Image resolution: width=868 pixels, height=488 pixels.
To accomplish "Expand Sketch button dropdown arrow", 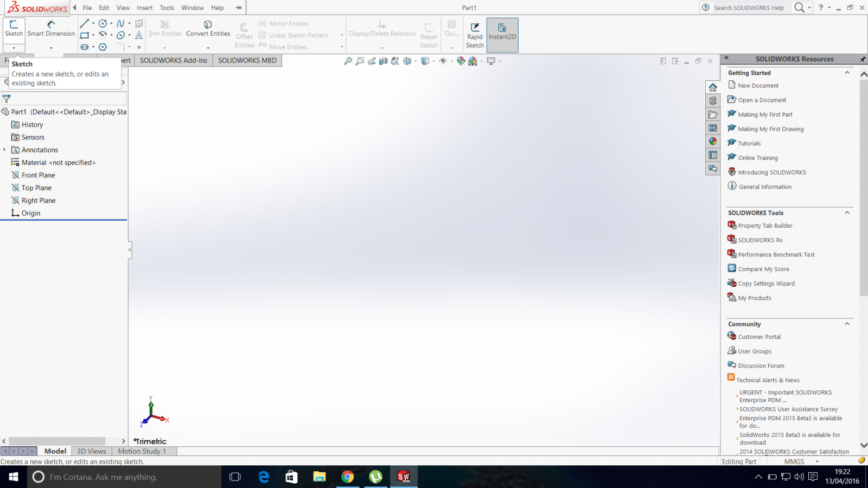I will [x=14, y=48].
